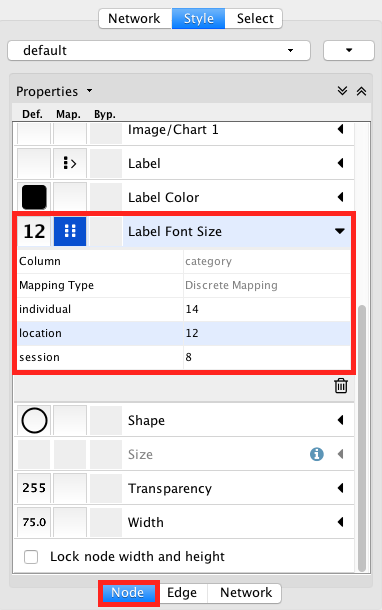The width and height of the screenshot is (382, 610).
Task: Click the Label Font Size default value 12
Action: click(34, 231)
